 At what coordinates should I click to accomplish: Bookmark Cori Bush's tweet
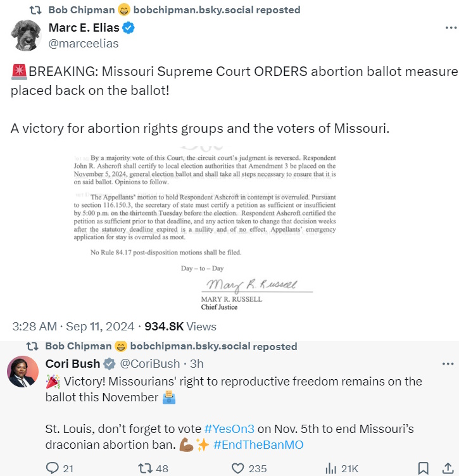coord(424,468)
